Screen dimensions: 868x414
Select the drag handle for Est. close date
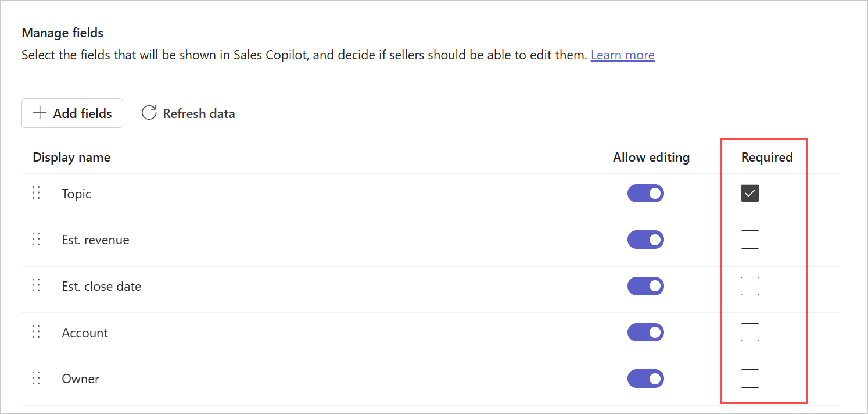pyautogui.click(x=35, y=285)
